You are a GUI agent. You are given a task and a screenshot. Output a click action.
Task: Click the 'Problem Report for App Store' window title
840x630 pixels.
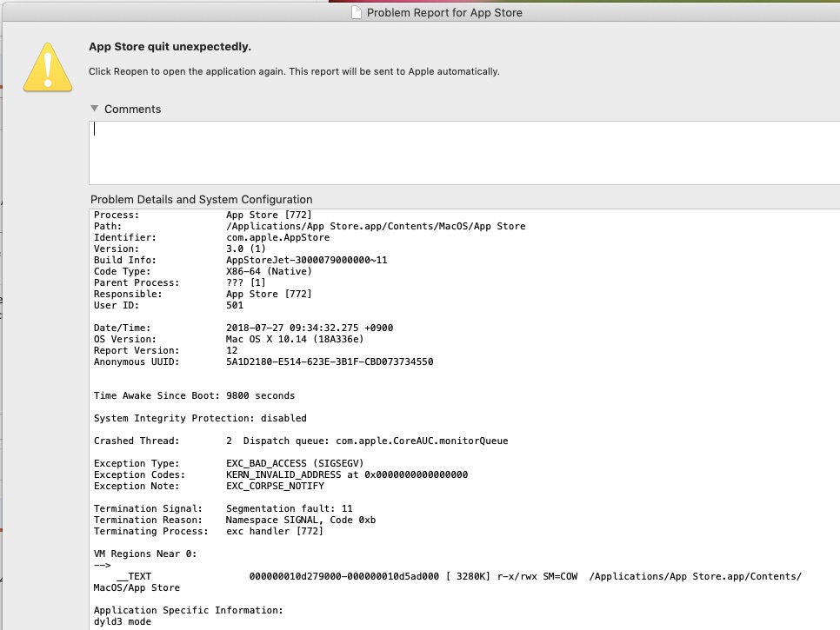click(x=444, y=12)
